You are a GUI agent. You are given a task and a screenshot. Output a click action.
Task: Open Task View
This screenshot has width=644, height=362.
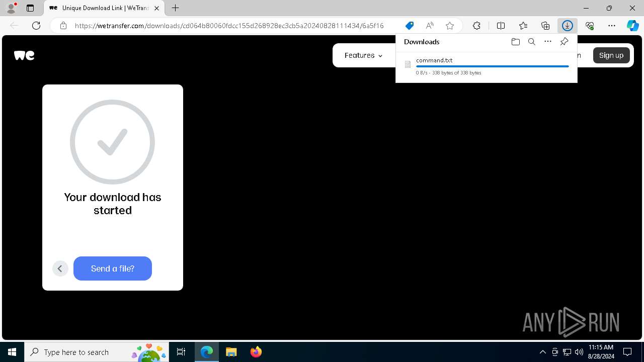click(x=181, y=352)
